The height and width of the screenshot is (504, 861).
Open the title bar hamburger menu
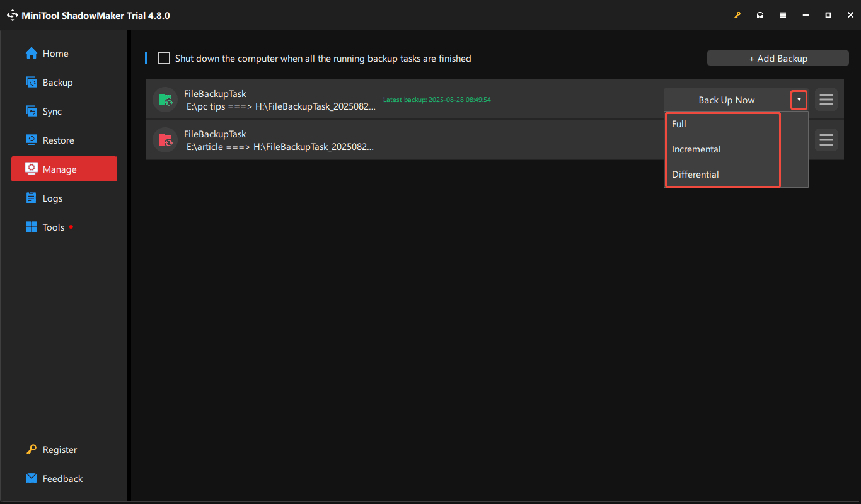coord(783,15)
